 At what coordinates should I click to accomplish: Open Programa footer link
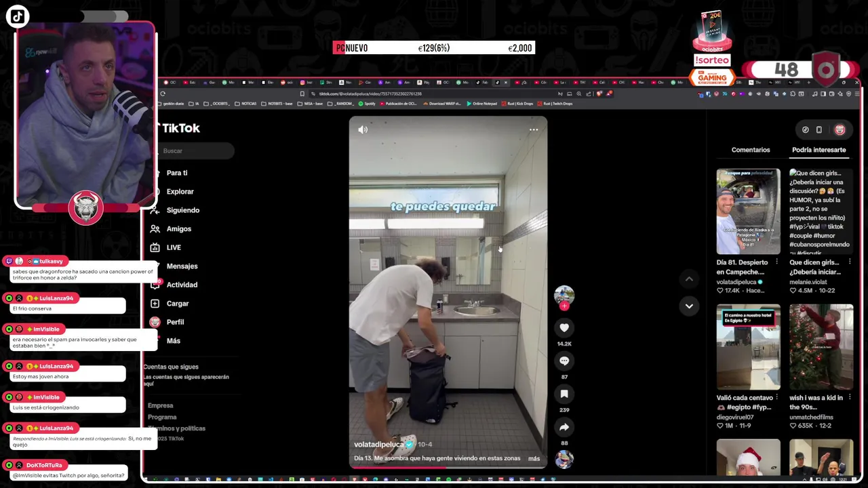tap(162, 417)
